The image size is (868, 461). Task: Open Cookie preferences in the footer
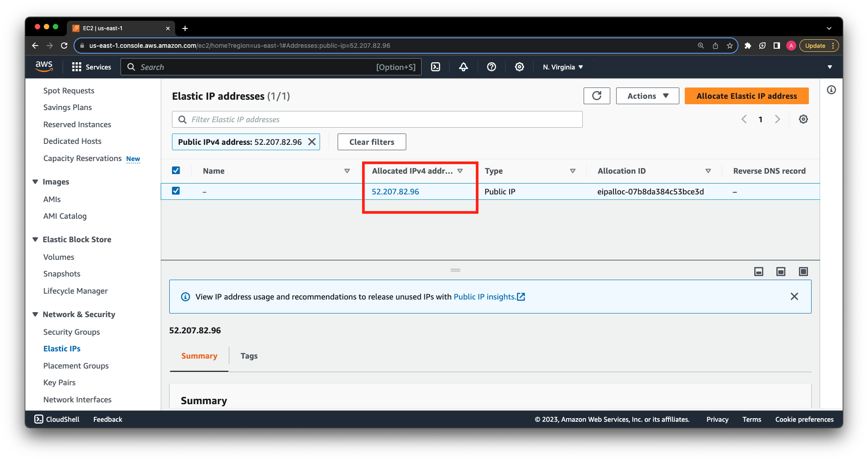pos(804,419)
